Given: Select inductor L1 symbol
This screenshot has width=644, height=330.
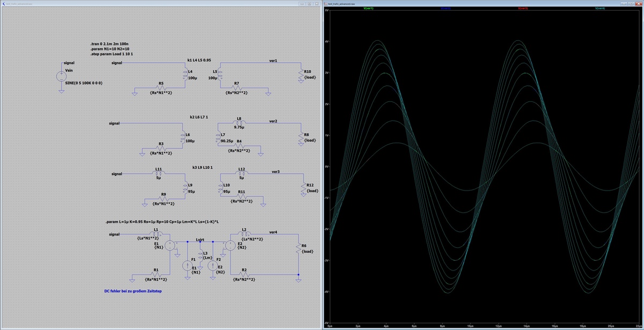Looking at the screenshot, I should coord(156,234).
